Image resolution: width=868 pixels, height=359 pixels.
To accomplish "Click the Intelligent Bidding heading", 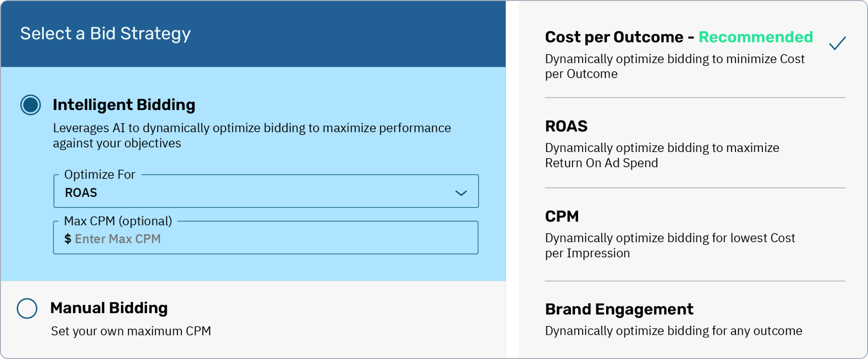I will pos(124,105).
